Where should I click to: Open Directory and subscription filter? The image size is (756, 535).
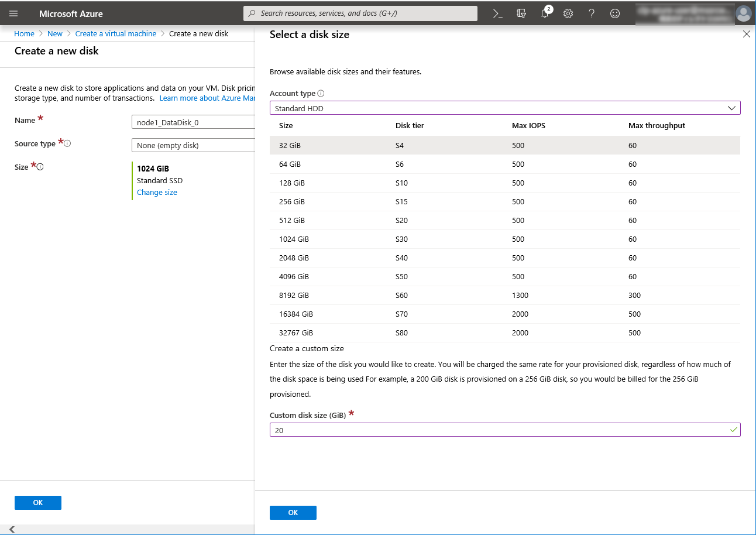coord(521,13)
